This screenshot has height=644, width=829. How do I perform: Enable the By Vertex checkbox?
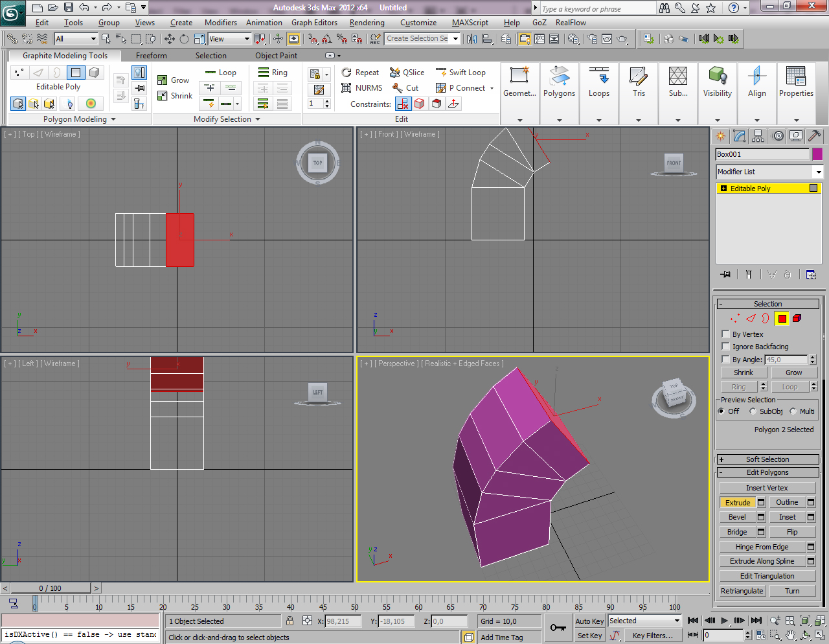725,334
